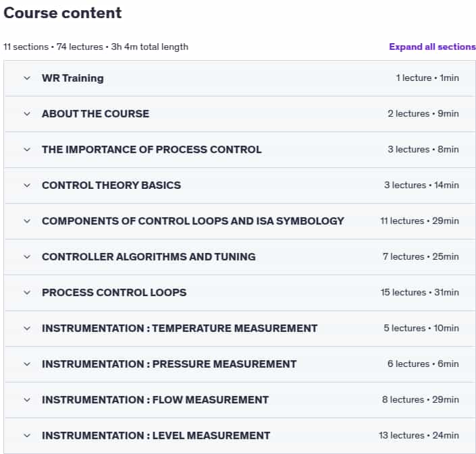
Task: Select CONTROLLER ALGORITHMS AND TUNING title
Action: point(149,257)
